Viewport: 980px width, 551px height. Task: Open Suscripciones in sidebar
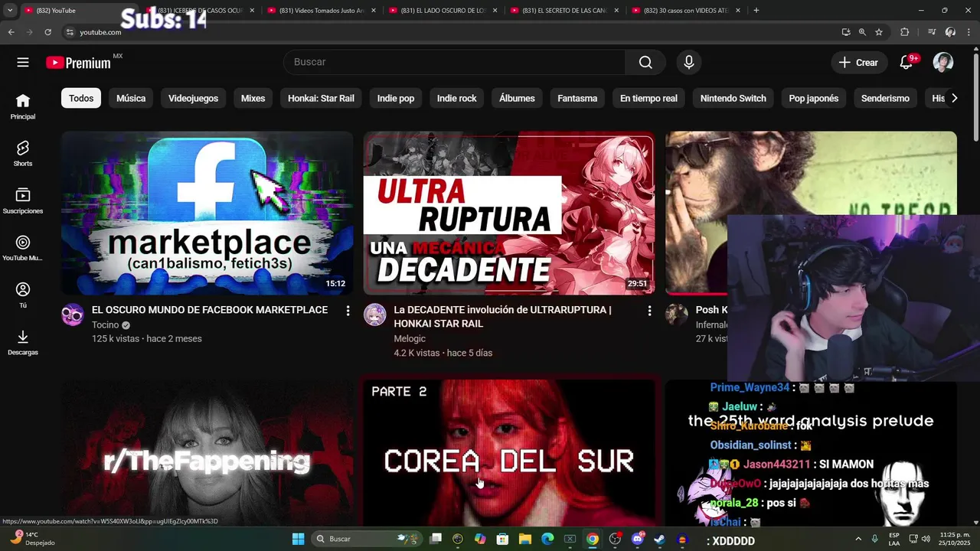pyautogui.click(x=23, y=201)
